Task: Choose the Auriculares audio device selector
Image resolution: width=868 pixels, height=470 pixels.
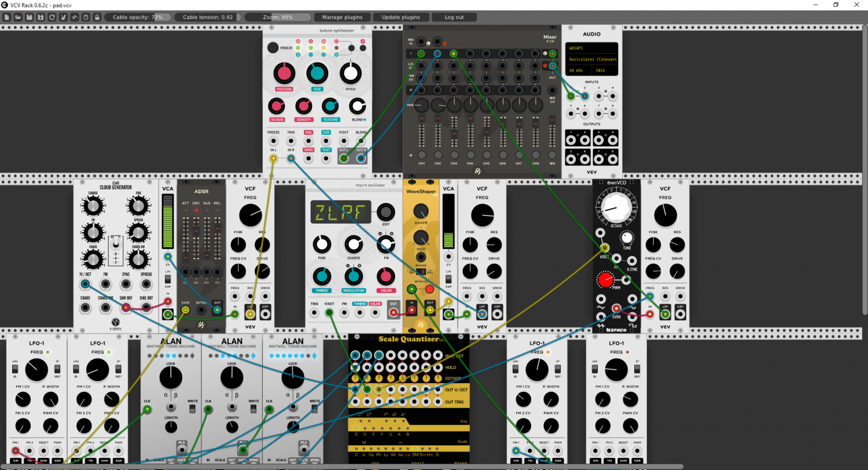Action: 591,59
